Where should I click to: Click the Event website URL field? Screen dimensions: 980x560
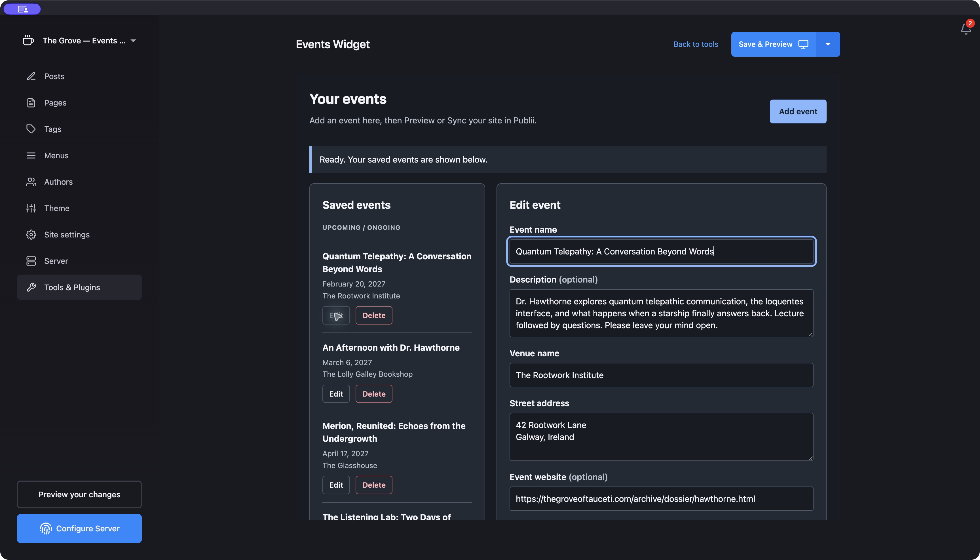coord(661,499)
